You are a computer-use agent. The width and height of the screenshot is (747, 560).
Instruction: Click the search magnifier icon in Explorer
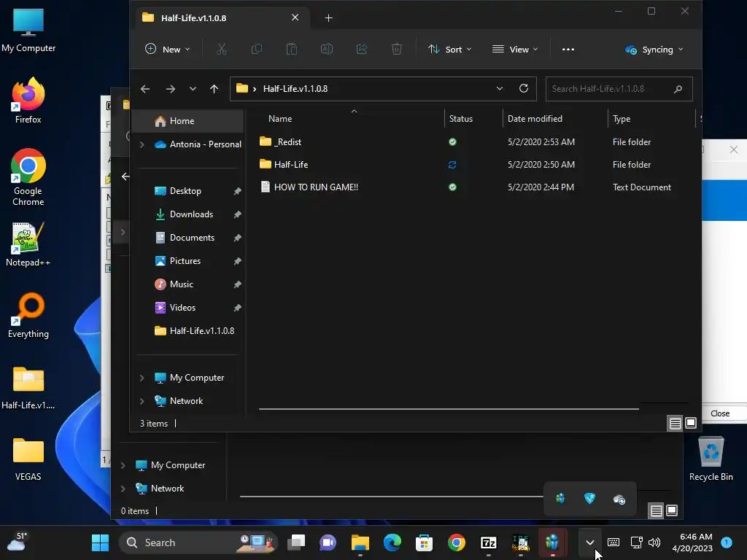678,89
